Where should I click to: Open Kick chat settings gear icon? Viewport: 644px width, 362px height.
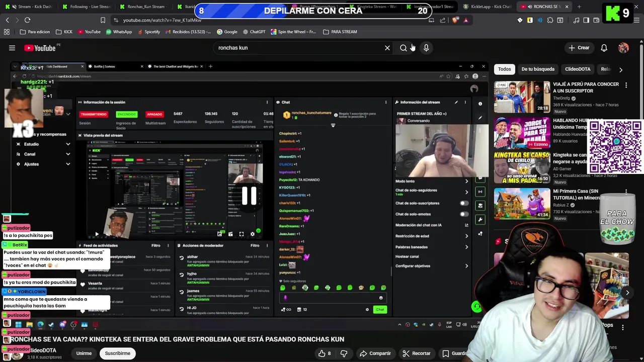367,310
